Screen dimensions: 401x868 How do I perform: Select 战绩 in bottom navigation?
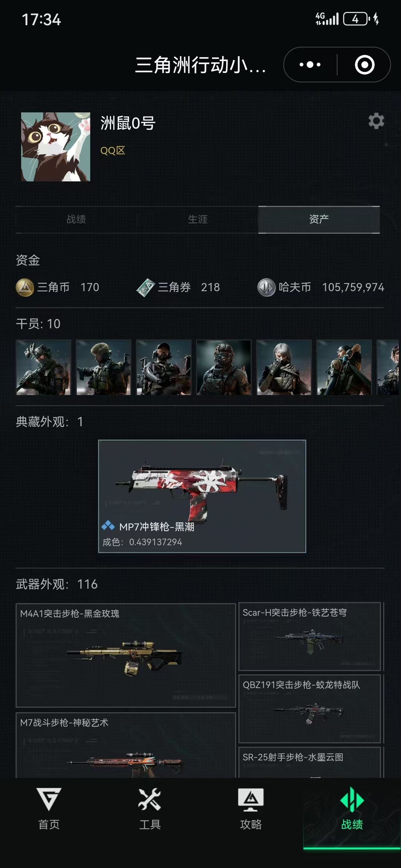352,809
